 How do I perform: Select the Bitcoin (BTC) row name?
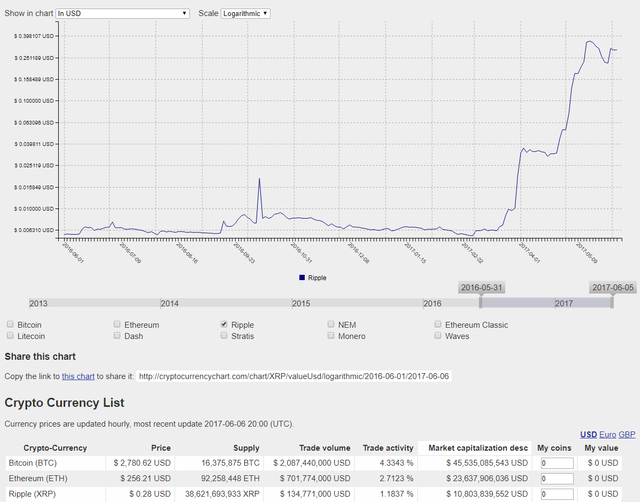(x=33, y=463)
